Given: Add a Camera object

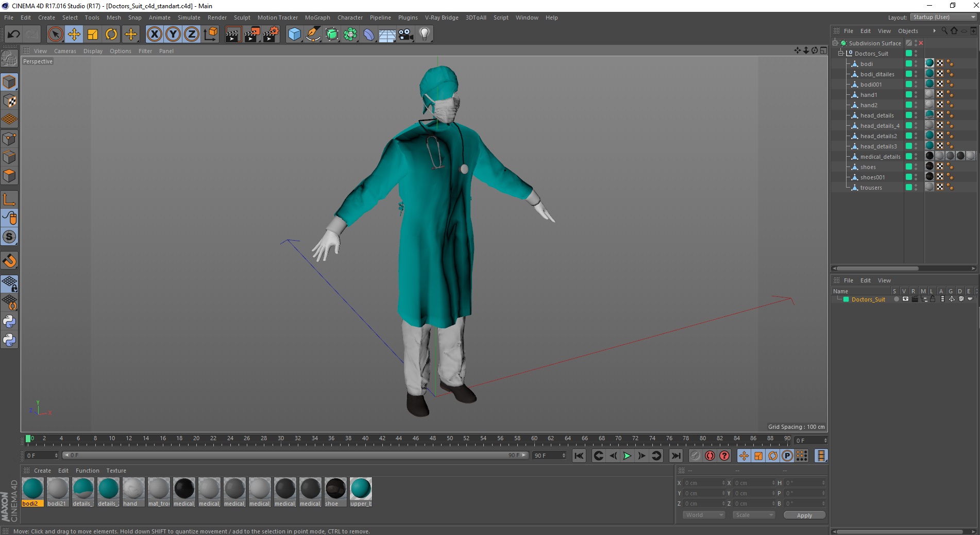Looking at the screenshot, I should (406, 35).
